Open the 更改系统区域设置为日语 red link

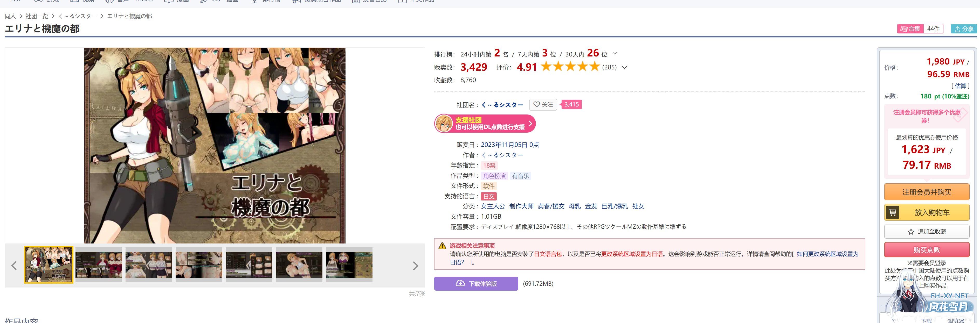coord(632,254)
